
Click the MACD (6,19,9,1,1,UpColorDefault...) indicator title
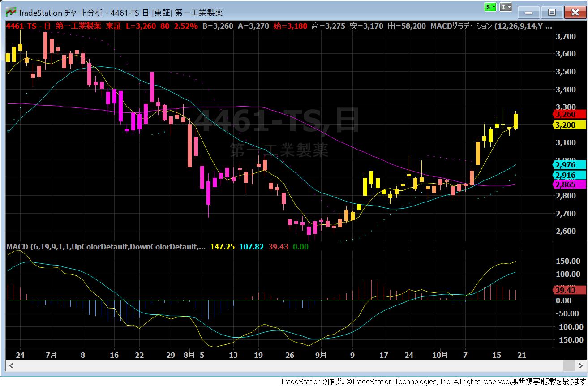click(106, 247)
